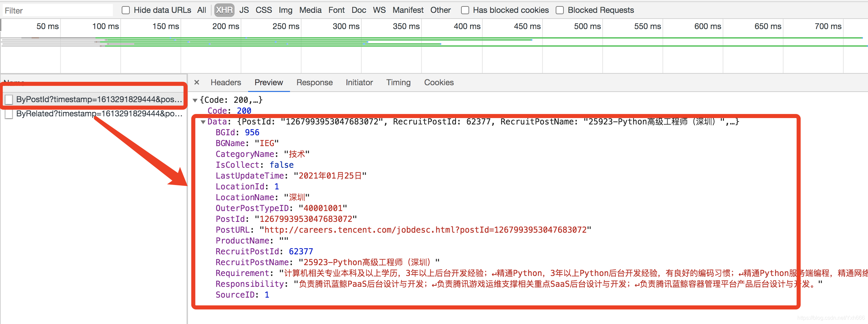This screenshot has width=868, height=324.
Task: Select the ByRelated request row
Action: (94, 114)
